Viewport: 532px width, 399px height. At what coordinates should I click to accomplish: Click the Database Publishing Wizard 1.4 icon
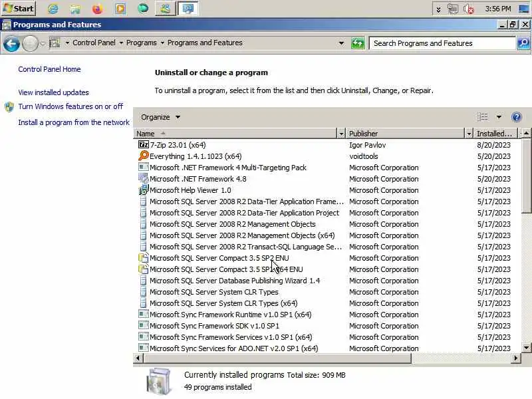point(144,280)
